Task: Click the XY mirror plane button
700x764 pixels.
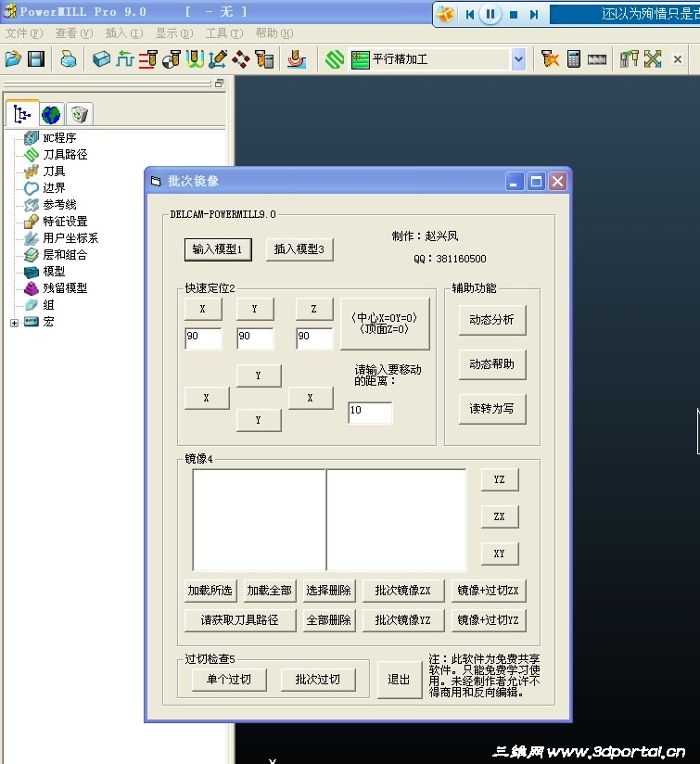Action: pyautogui.click(x=500, y=554)
